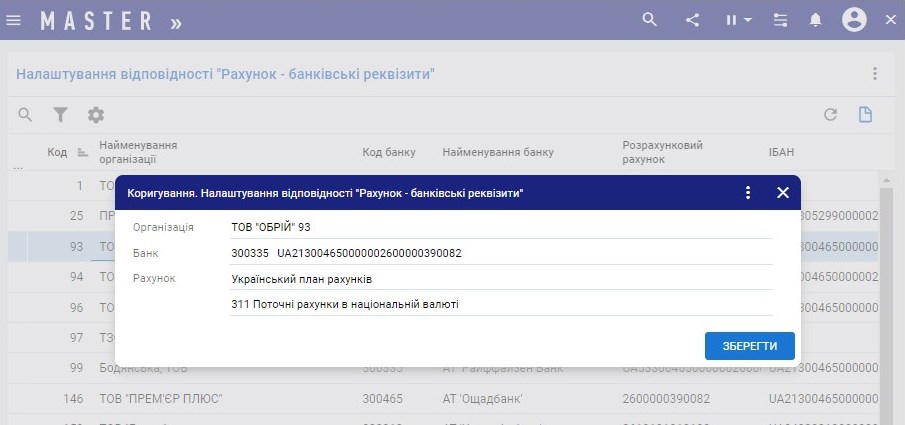Click the share icon in header

[x=692, y=20]
